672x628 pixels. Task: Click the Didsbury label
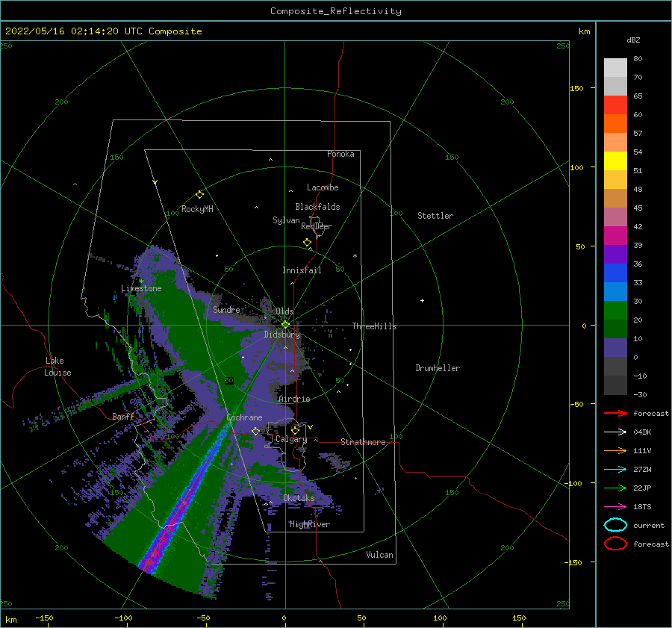(282, 335)
